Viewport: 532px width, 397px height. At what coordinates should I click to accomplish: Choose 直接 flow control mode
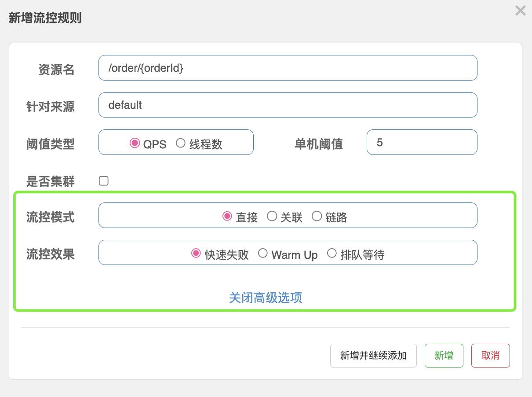[x=227, y=216]
